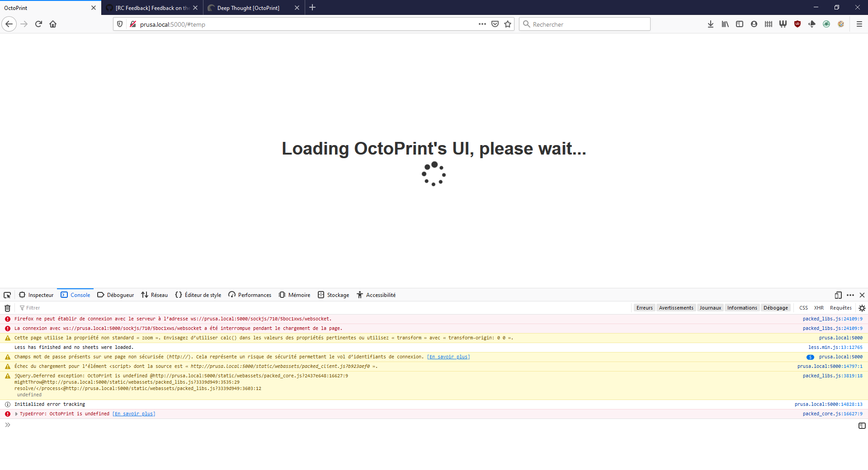Open page actions three-dot menu in address bar
The image size is (868, 470).
tap(482, 24)
